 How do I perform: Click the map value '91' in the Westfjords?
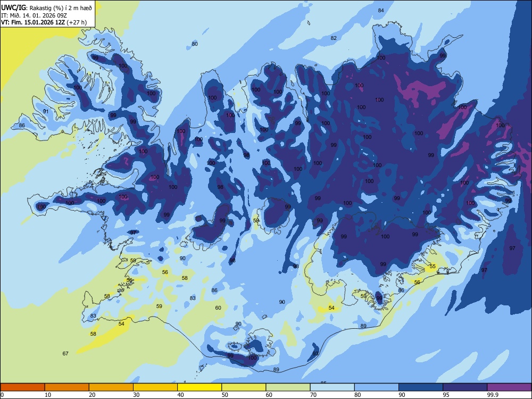[x=46, y=111]
